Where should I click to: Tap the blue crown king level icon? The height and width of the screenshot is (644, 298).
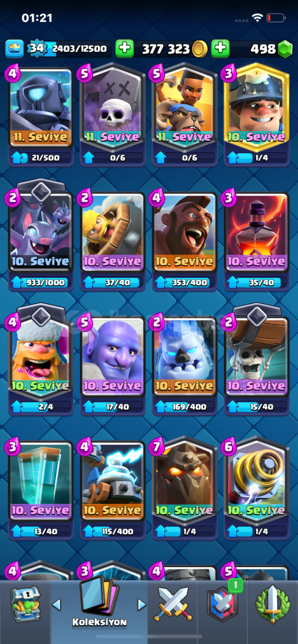point(14,49)
